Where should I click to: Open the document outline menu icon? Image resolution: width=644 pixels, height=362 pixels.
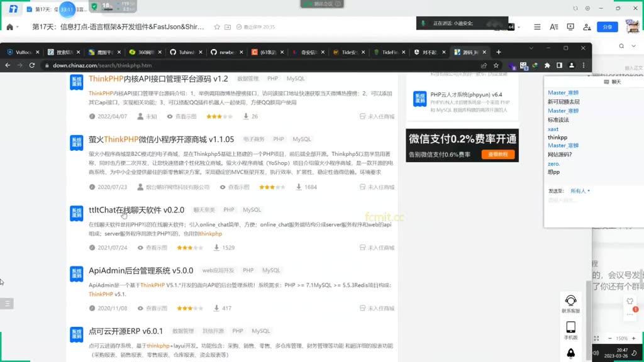coord(537,27)
